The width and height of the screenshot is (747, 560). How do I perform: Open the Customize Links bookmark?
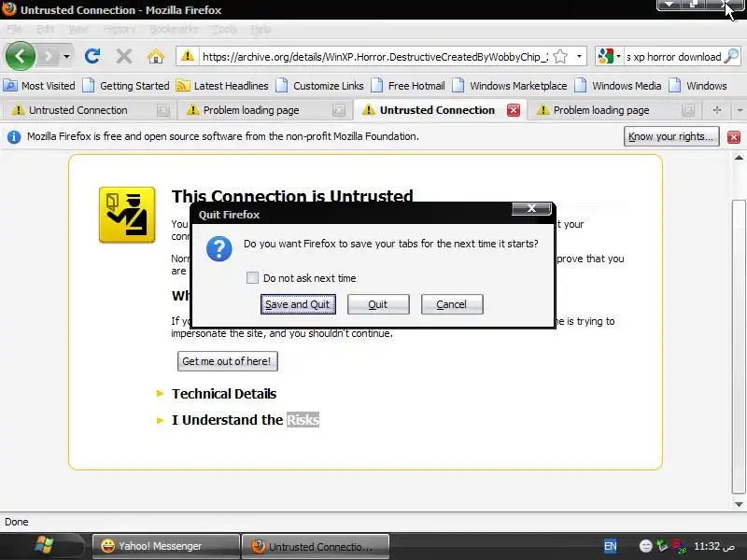(319, 86)
